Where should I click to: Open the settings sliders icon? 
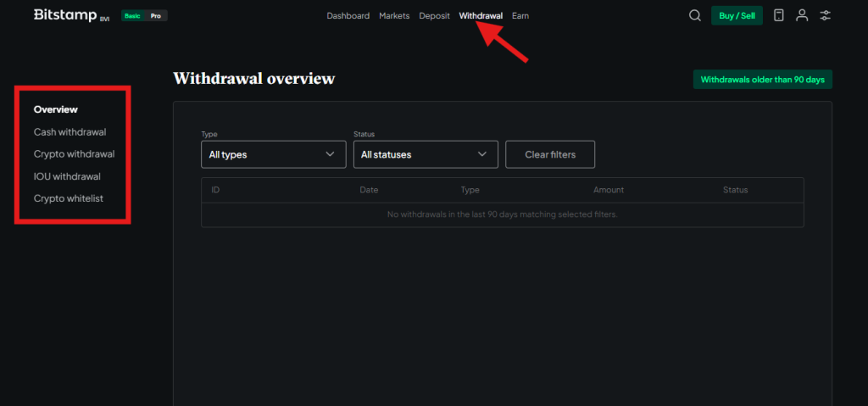point(826,15)
